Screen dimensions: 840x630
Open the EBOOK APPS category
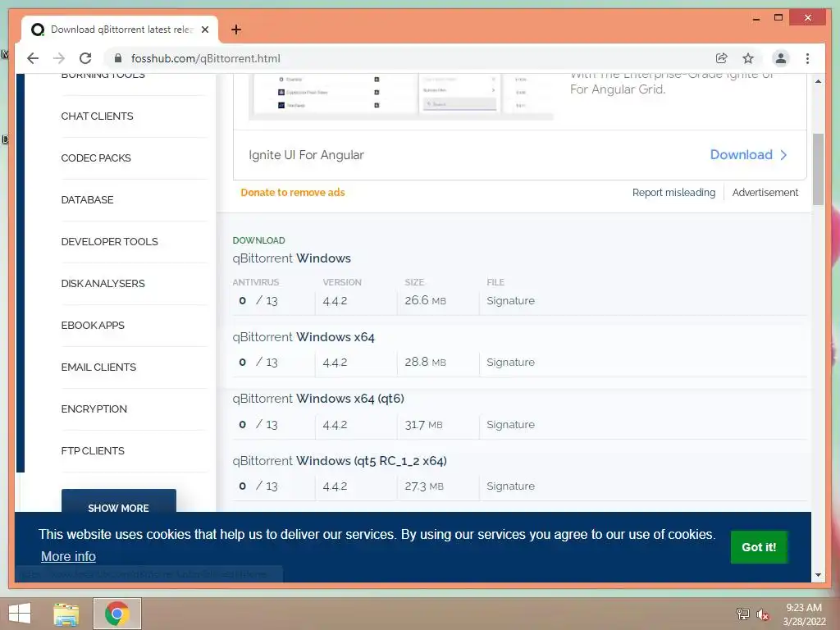coord(93,325)
